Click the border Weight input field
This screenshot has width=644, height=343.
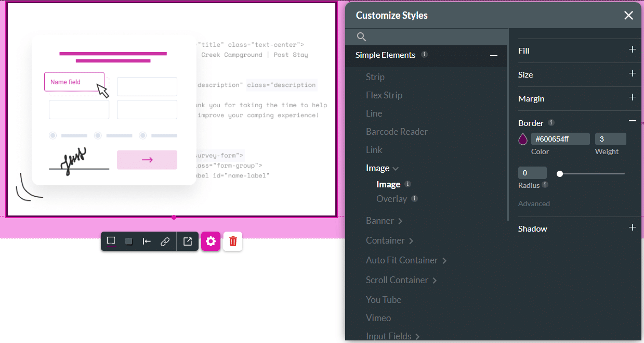coord(610,139)
